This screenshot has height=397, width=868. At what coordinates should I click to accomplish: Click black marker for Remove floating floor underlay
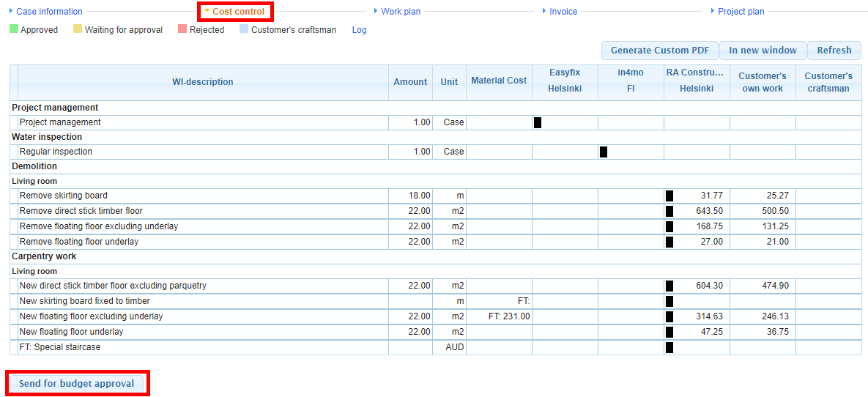[669, 242]
